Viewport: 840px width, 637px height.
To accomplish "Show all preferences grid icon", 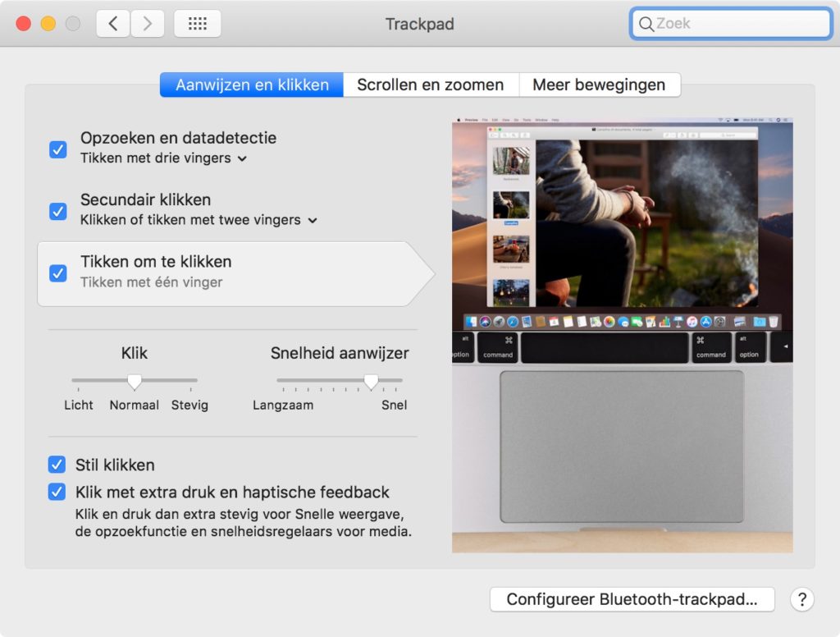I will [197, 24].
